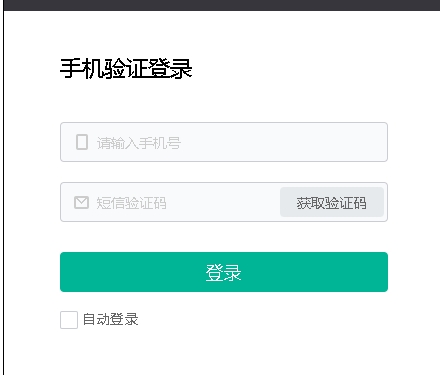Select the mobile device icon beside 请输入手机号

[82, 142]
